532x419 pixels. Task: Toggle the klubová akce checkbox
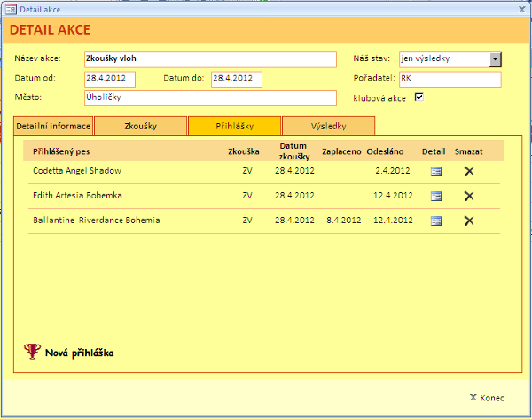point(419,97)
